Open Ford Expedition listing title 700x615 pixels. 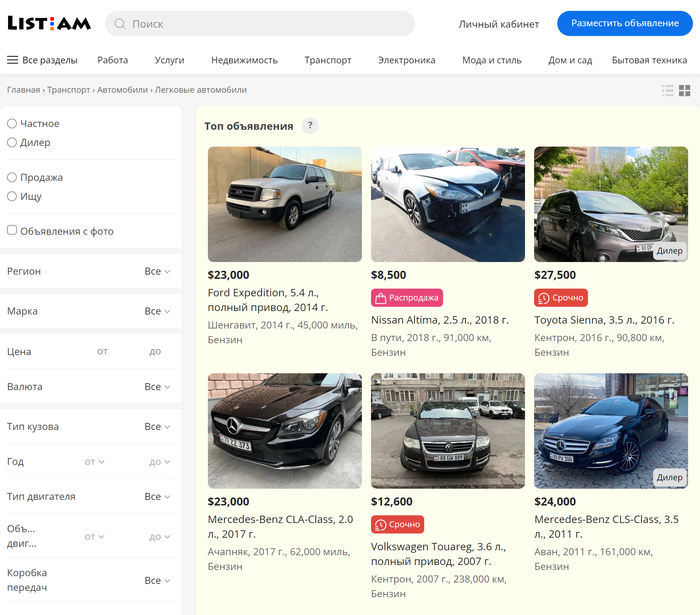[268, 300]
